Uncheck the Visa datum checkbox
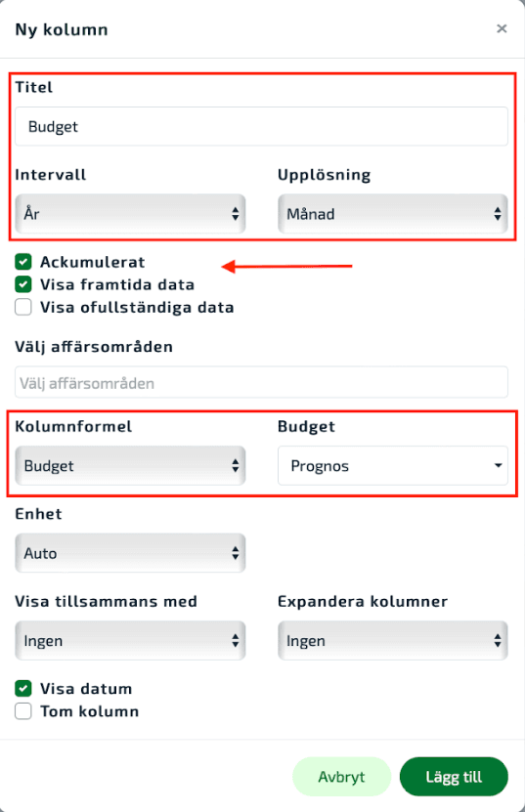This screenshot has height=812, width=525. click(x=23, y=689)
